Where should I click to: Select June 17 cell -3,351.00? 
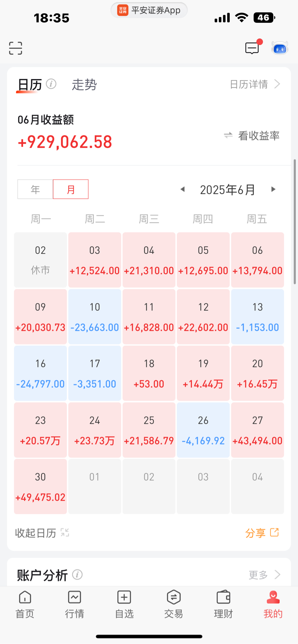coord(95,373)
